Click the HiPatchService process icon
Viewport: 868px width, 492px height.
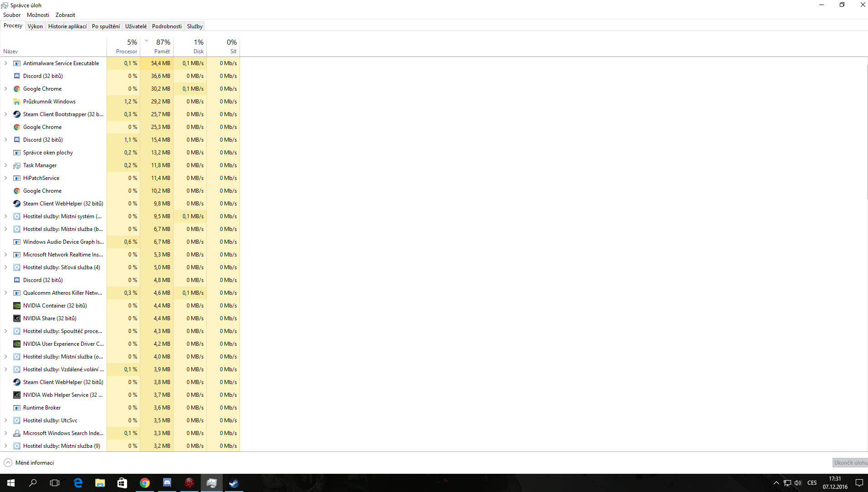coord(17,178)
